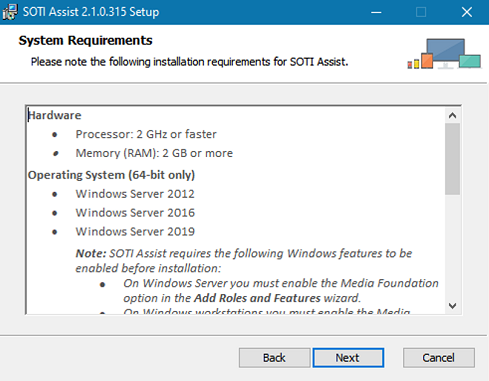Image resolution: width=489 pixels, height=381 pixels.
Task: Go back with the Back button
Action: coord(274,358)
